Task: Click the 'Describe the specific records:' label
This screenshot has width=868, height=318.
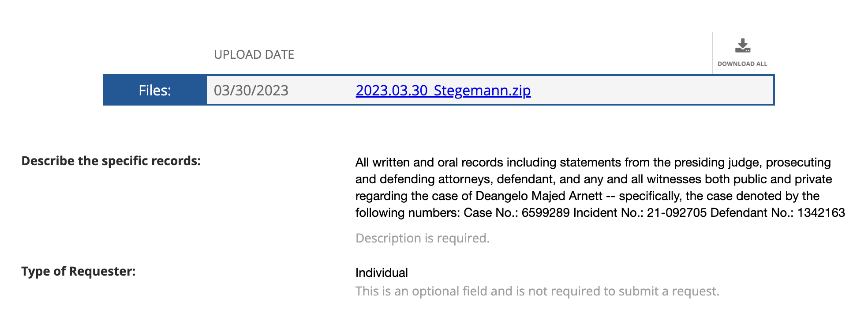Action: coord(111,161)
